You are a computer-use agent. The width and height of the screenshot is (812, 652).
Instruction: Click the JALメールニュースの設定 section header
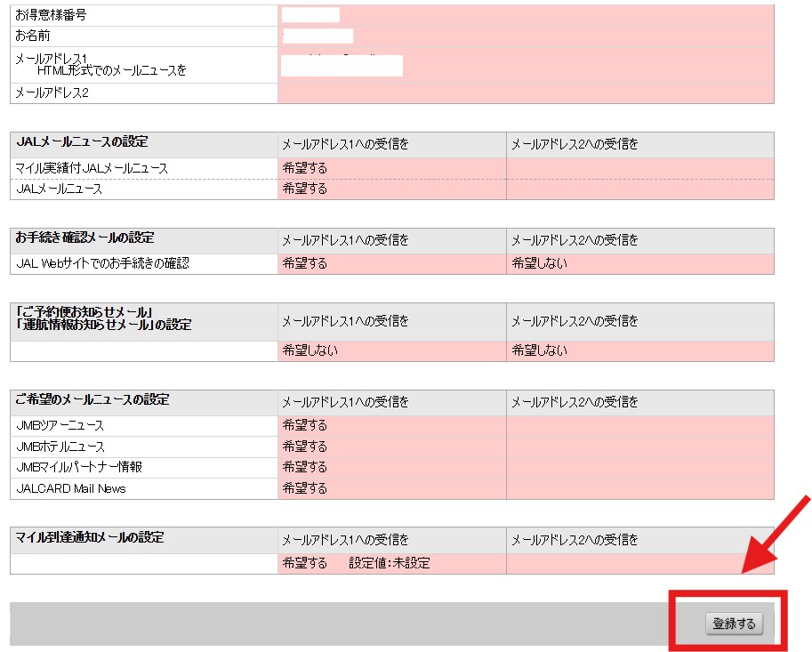click(x=82, y=142)
